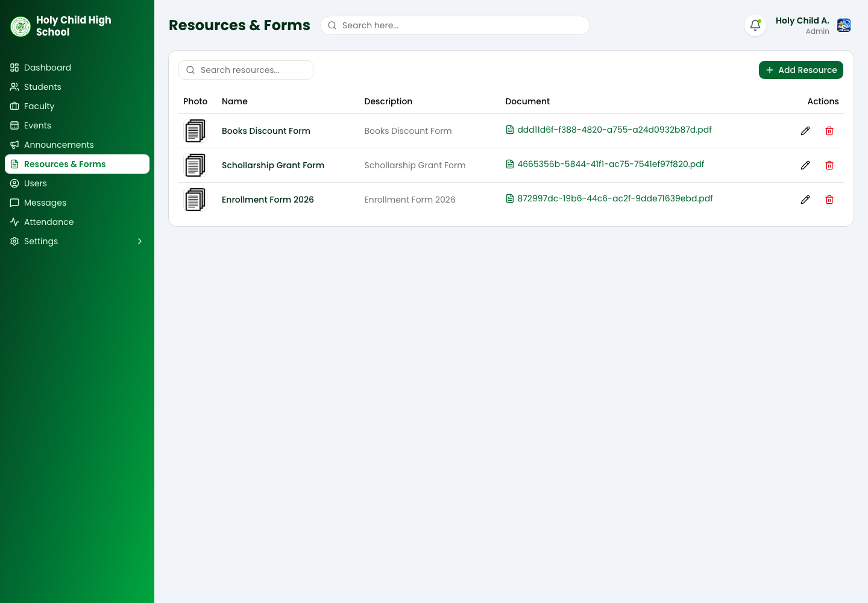The height and width of the screenshot is (603, 868).
Task: Click the Enrollment Form 2026 photo thumbnail
Action: point(195,200)
